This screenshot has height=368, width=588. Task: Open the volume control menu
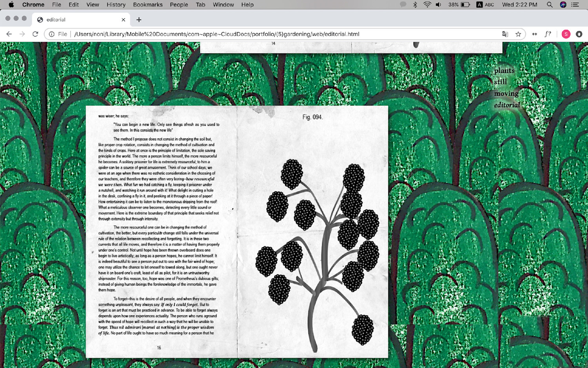point(439,5)
